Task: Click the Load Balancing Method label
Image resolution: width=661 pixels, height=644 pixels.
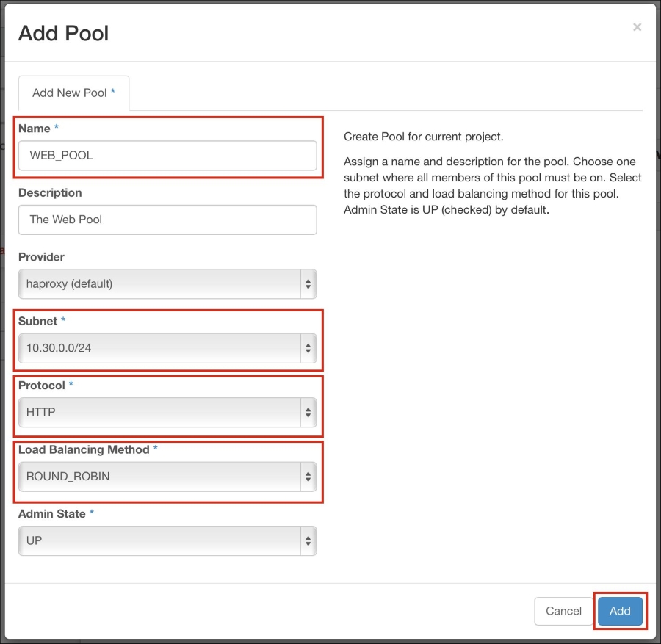Action: tap(84, 449)
